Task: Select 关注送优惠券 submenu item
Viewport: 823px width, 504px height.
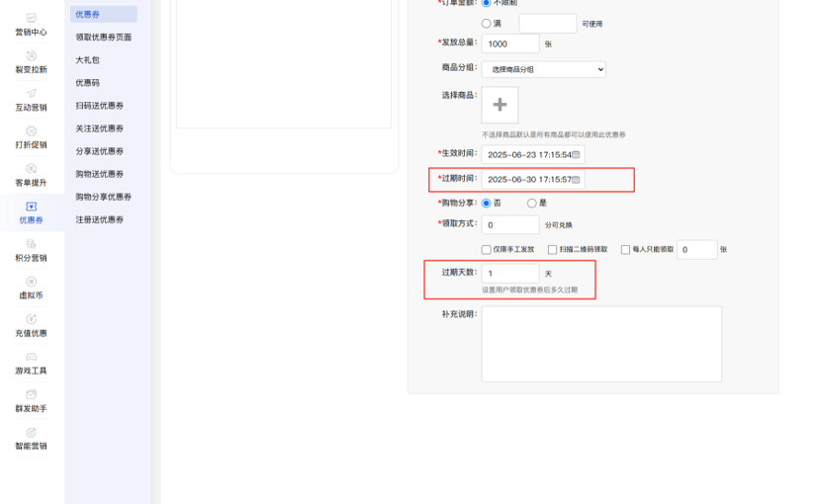Action: 100,128
